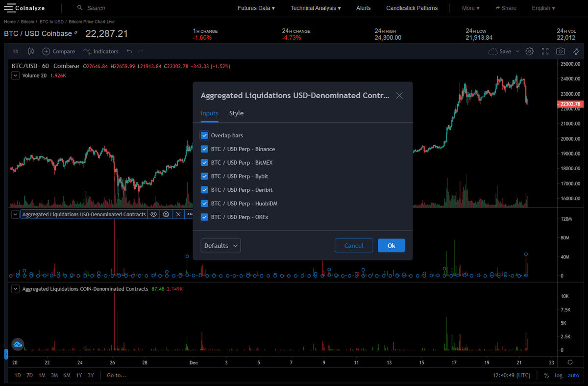
Task: Uncheck BTC / USD Perp - Deribit
Action: tap(204, 190)
